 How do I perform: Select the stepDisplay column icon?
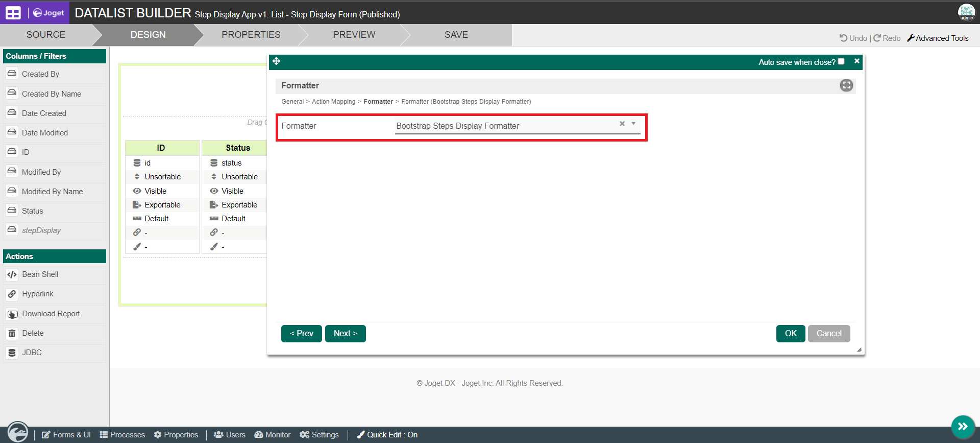coord(12,230)
